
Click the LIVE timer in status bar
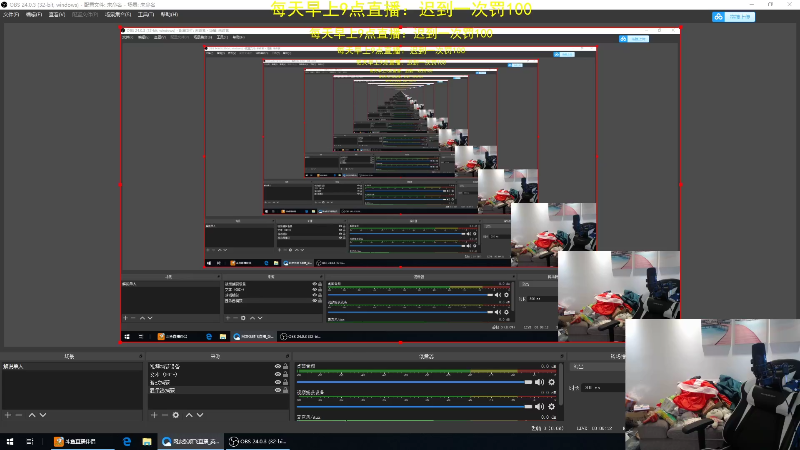[x=594, y=429]
